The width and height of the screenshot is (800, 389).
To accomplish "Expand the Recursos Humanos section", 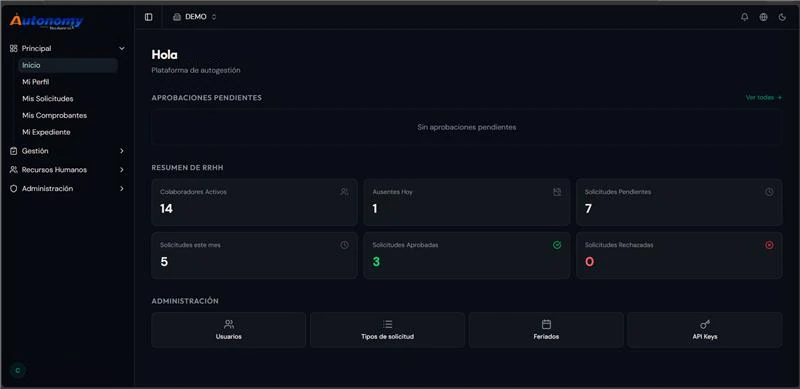I will coord(67,169).
